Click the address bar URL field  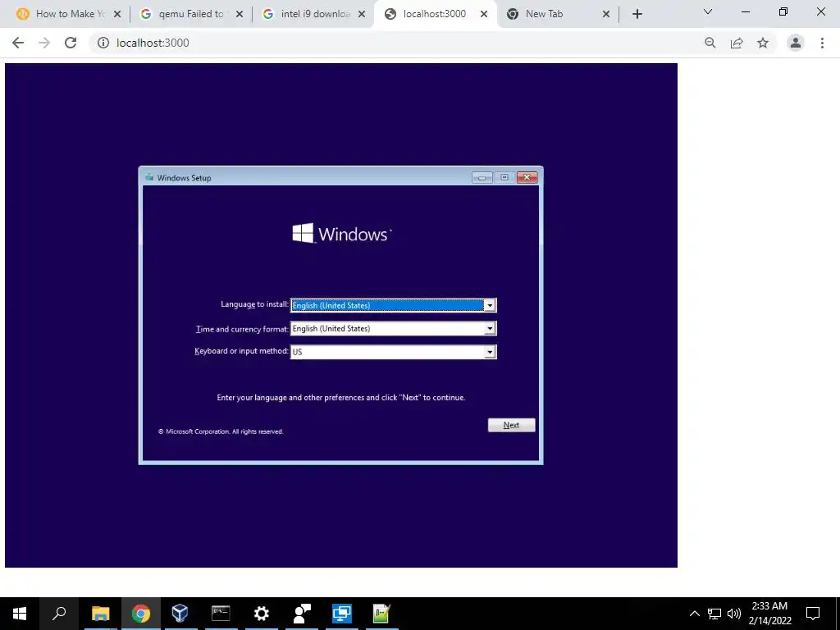(396, 43)
